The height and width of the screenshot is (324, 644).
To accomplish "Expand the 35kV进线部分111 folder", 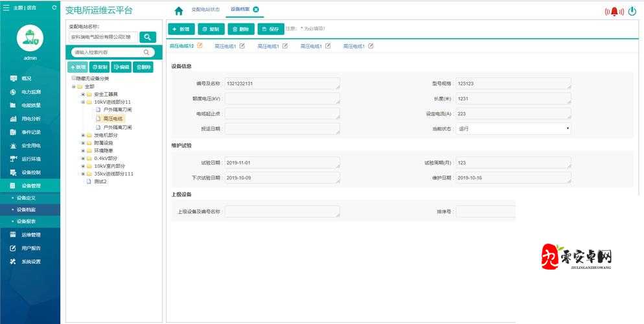I will (x=83, y=174).
